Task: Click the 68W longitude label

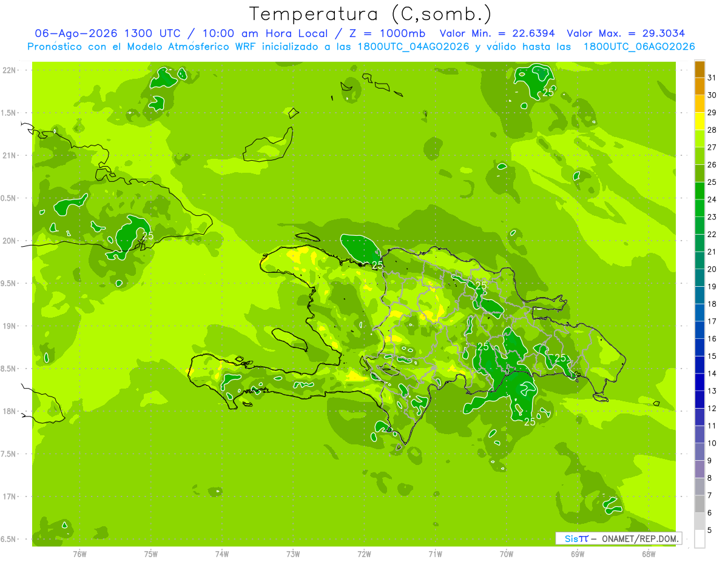Action: pyautogui.click(x=649, y=554)
